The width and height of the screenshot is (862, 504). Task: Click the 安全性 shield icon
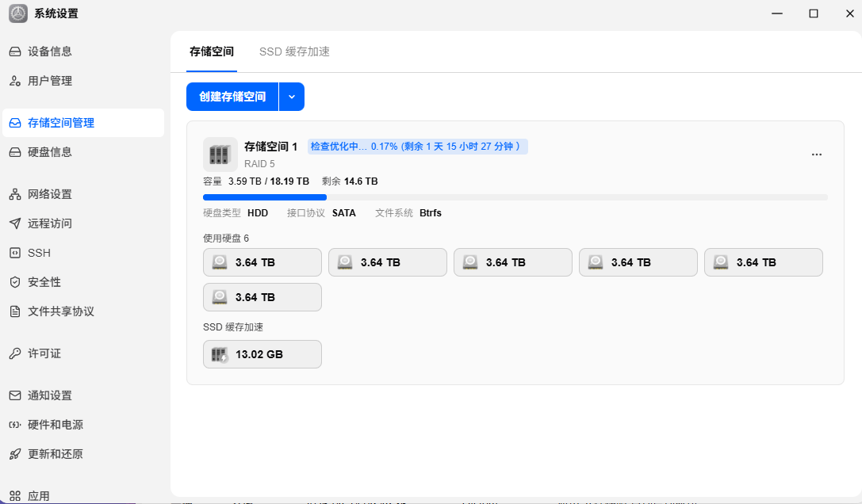pyautogui.click(x=15, y=282)
